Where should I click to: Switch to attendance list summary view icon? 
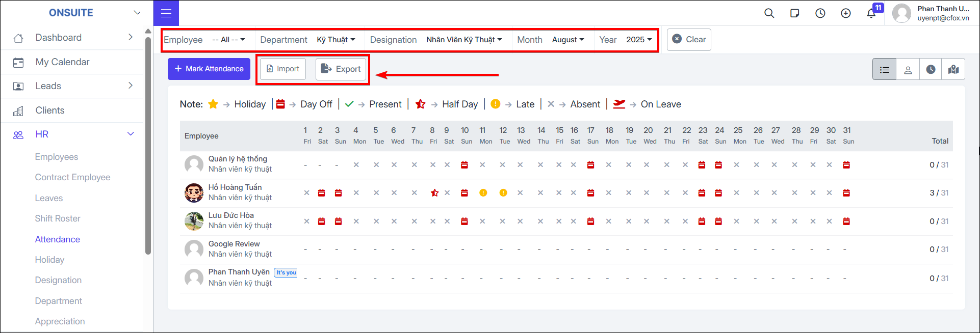(x=885, y=69)
